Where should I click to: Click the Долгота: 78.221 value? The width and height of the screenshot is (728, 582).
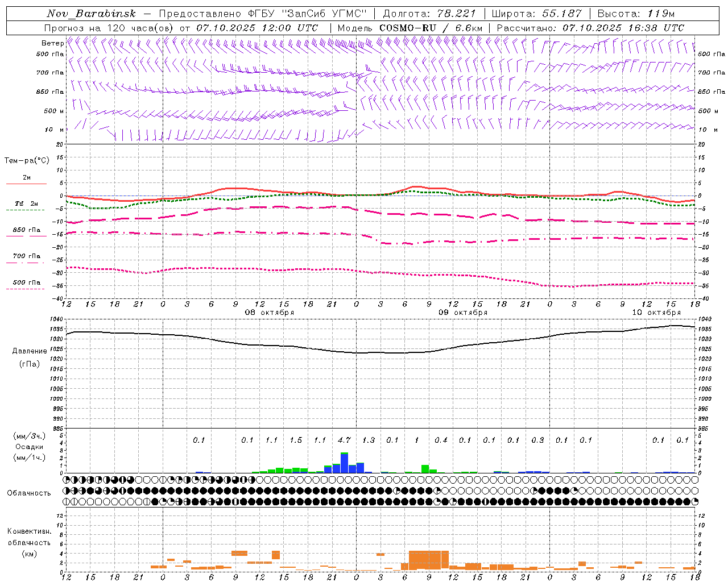click(429, 14)
